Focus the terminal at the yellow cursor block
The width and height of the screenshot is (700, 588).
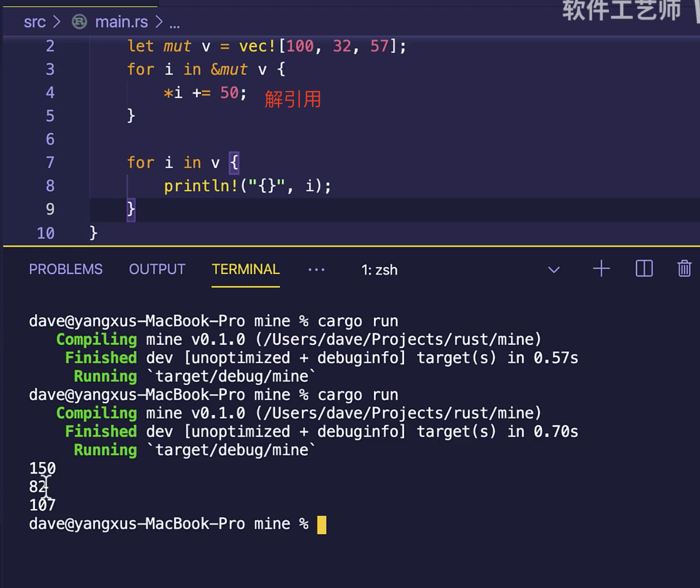tap(321, 525)
